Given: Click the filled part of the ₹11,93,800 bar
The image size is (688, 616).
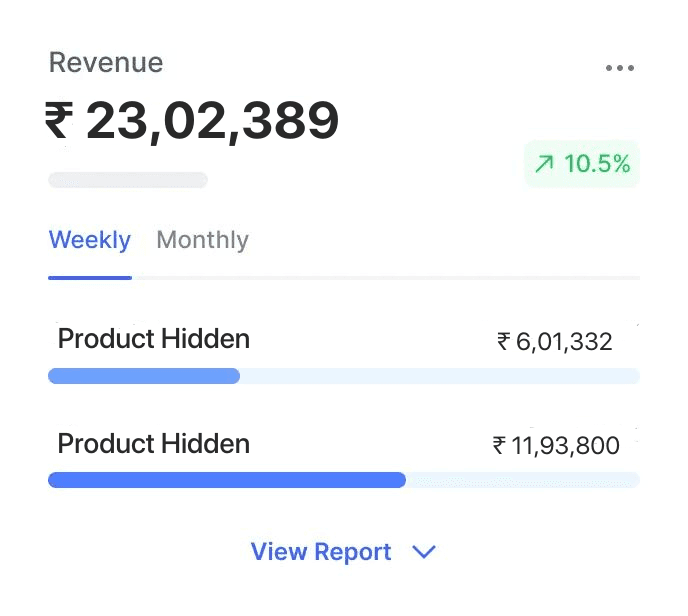Looking at the screenshot, I should pos(226,480).
